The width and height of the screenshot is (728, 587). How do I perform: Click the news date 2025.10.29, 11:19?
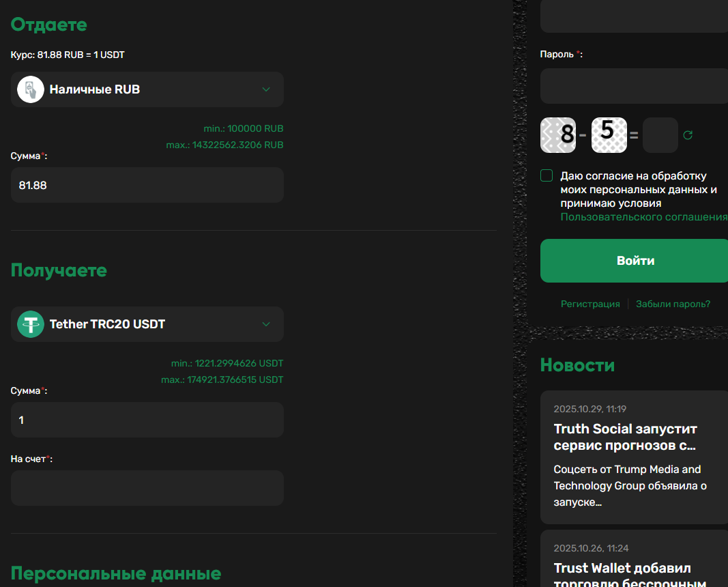pos(589,409)
